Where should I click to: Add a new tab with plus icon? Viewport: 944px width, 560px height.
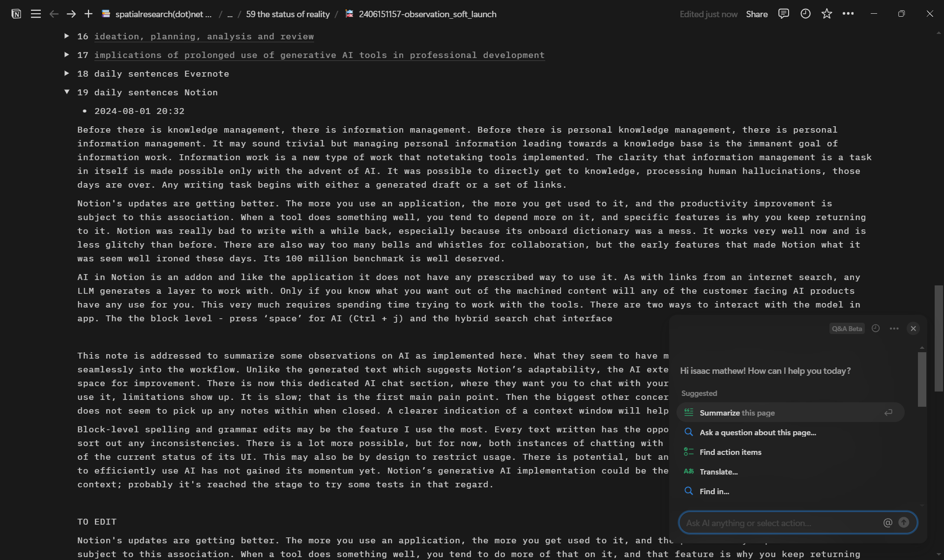point(88,14)
